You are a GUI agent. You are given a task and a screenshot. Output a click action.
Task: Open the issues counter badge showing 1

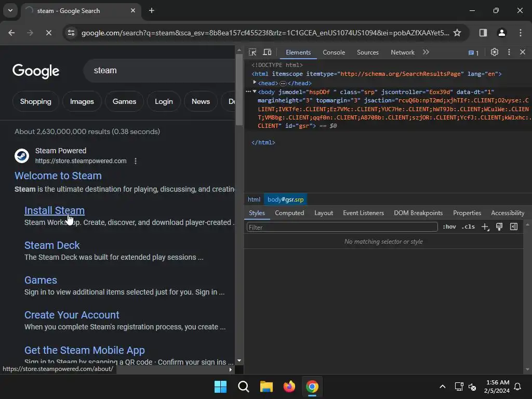474,53
